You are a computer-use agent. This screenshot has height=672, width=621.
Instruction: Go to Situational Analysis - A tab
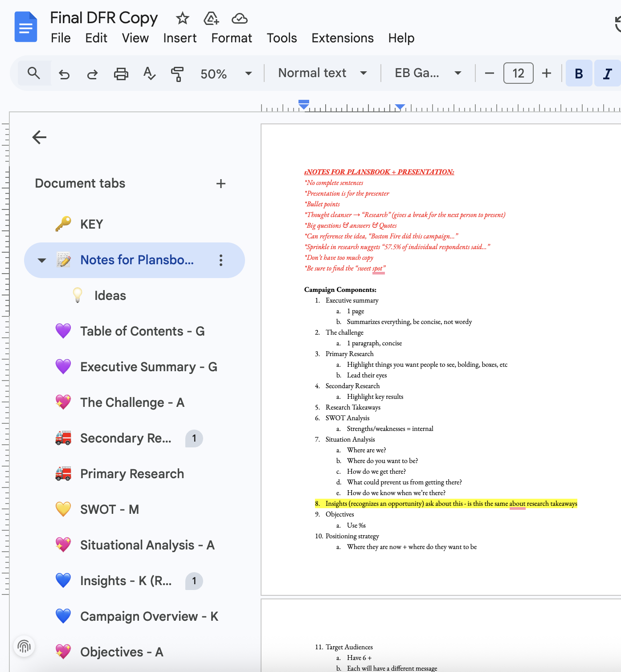(x=135, y=545)
